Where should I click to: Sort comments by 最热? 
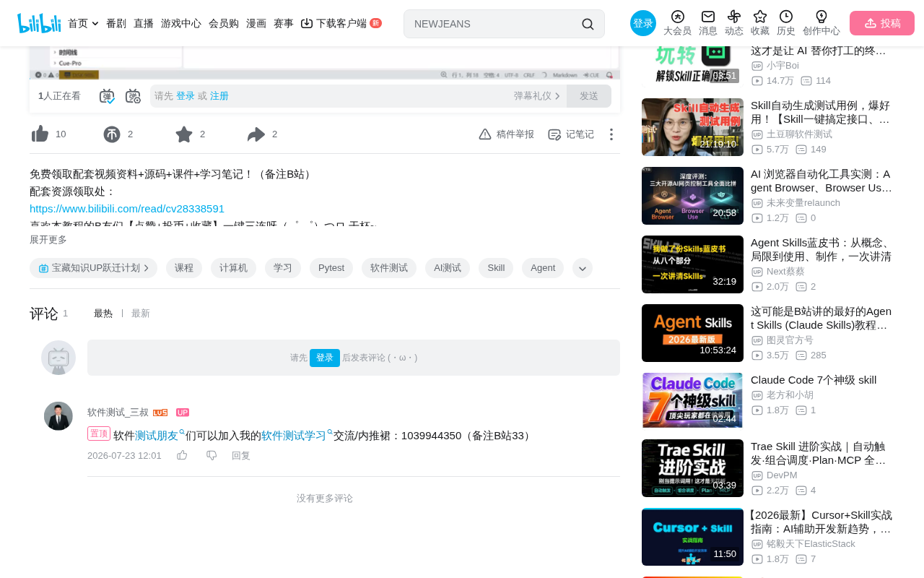(103, 314)
